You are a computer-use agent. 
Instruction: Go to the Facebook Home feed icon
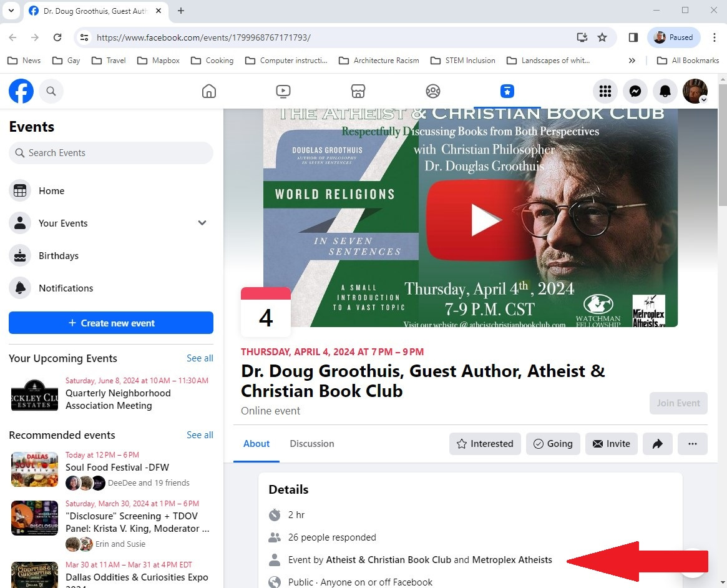[x=209, y=91]
